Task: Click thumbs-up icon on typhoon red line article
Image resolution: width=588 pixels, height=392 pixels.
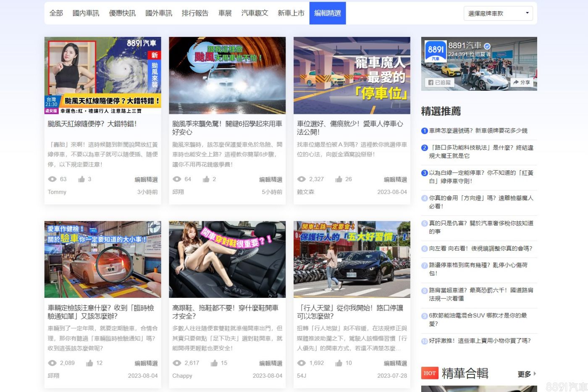Action: tap(81, 179)
